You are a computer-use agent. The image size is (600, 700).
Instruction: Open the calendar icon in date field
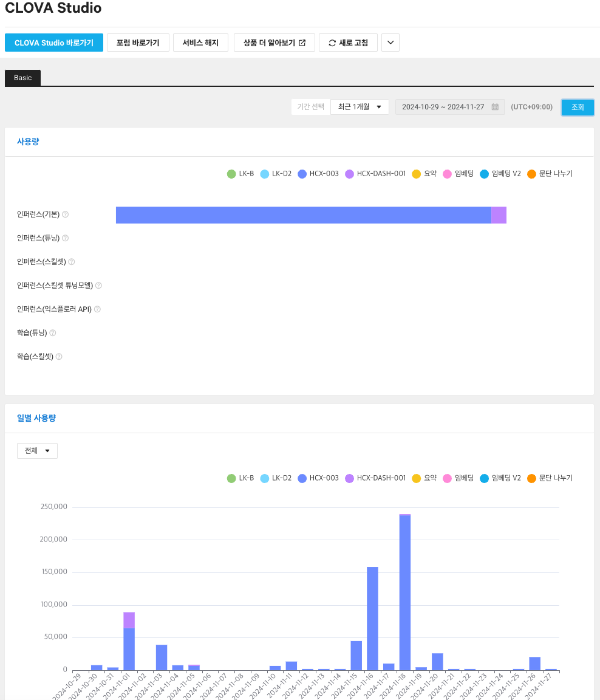pyautogui.click(x=495, y=107)
